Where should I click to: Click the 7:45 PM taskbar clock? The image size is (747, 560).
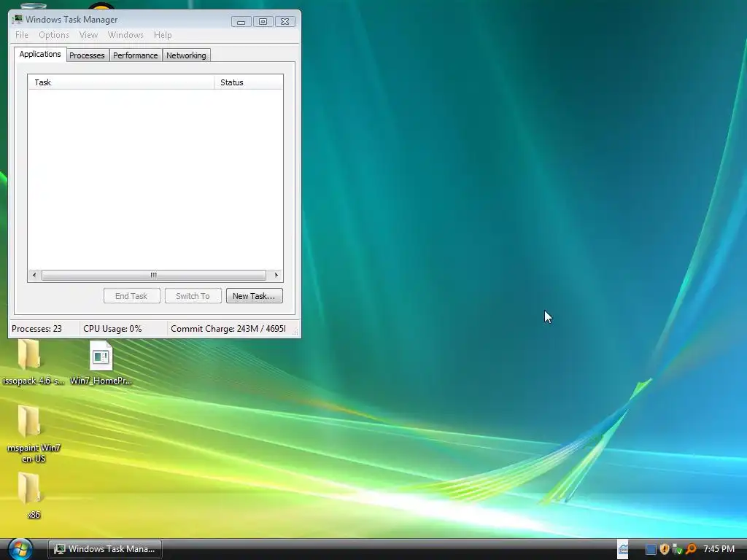(x=719, y=549)
